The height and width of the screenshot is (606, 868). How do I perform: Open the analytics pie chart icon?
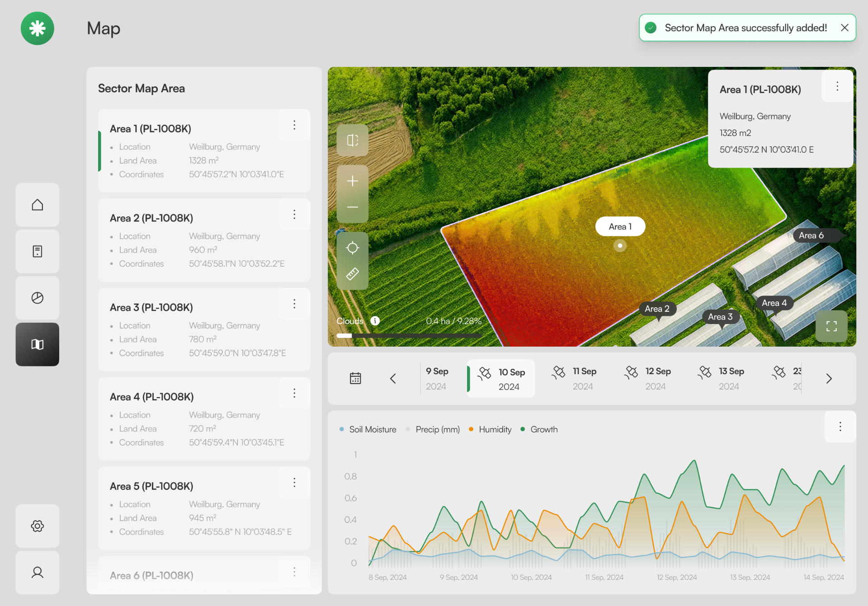pos(38,298)
